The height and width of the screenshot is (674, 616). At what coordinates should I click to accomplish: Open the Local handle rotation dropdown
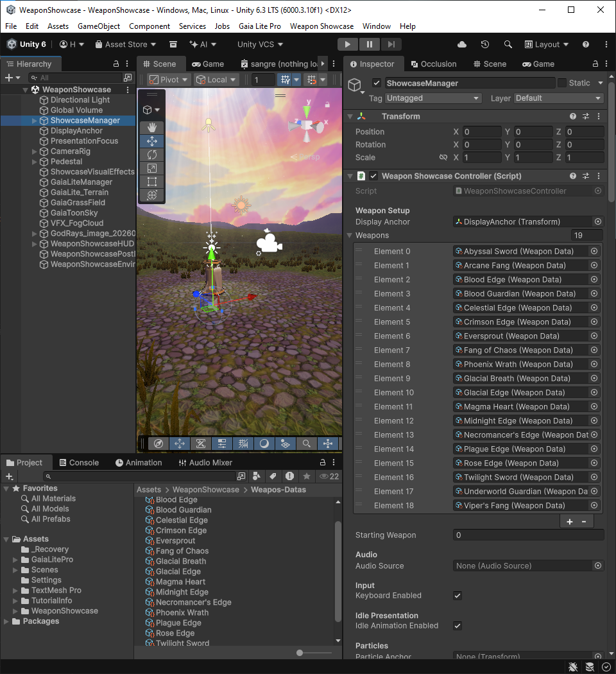(x=216, y=80)
